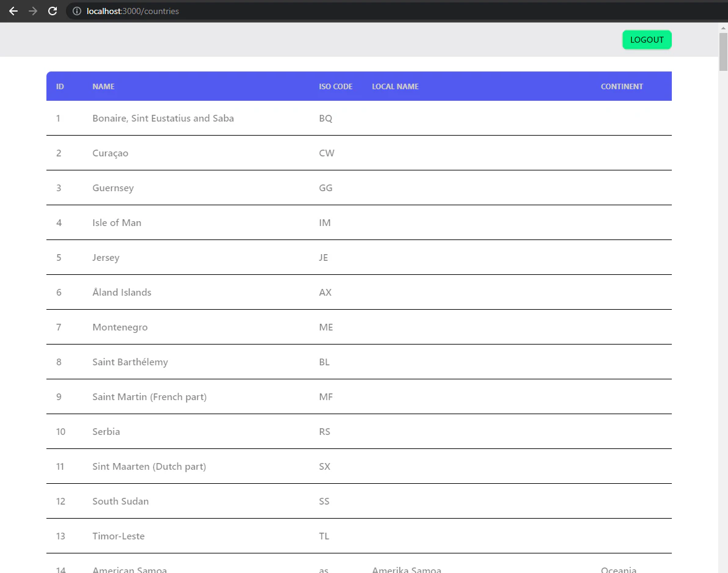Image resolution: width=728 pixels, height=573 pixels.
Task: Click the LOGOUT button
Action: pyautogui.click(x=647, y=39)
